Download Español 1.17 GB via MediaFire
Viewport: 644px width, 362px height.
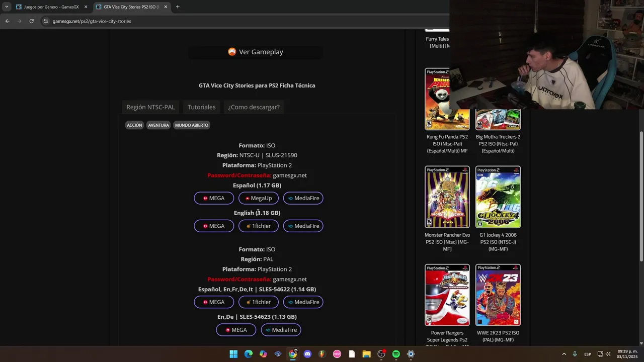pos(303,198)
